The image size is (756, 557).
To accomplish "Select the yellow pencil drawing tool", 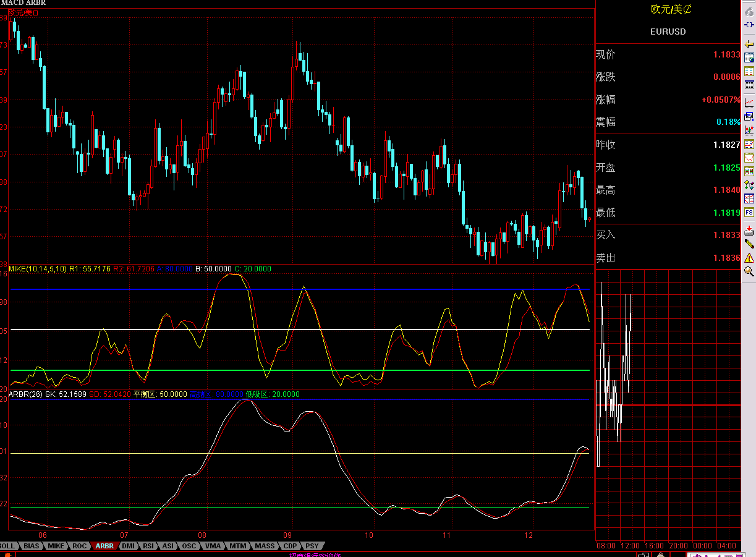I will [749, 244].
